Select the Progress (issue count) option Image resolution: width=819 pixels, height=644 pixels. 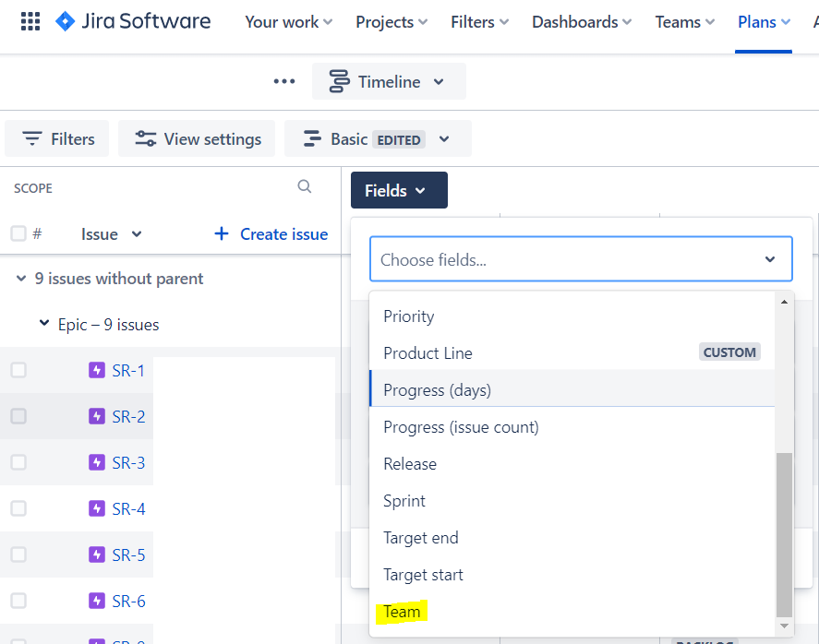click(572, 427)
